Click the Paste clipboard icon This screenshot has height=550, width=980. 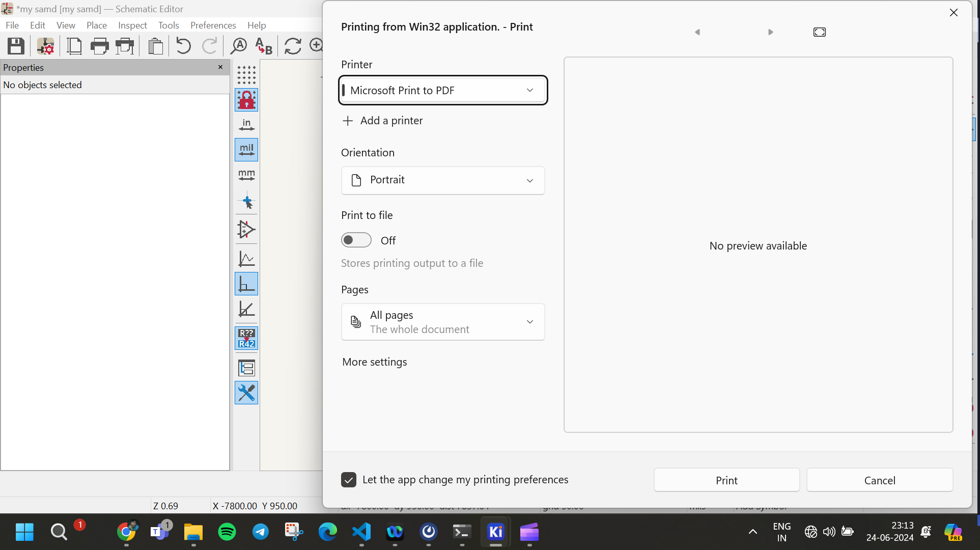pos(155,46)
